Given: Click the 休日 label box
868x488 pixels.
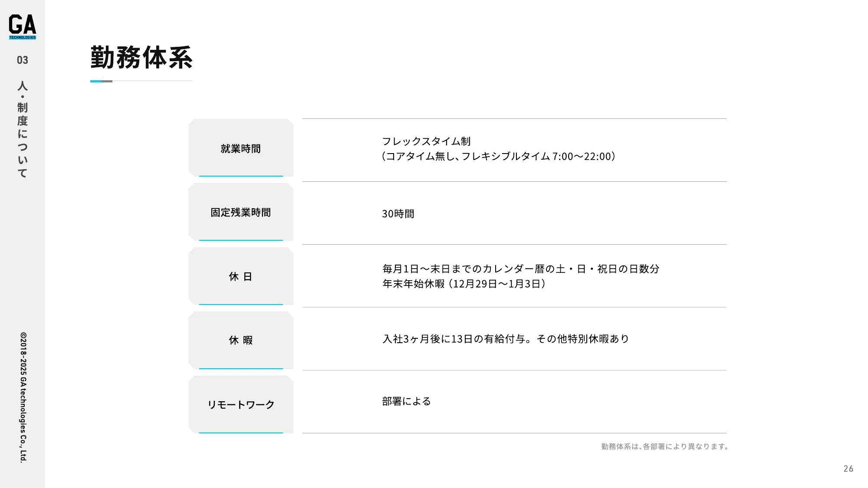Looking at the screenshot, I should coord(241,277).
